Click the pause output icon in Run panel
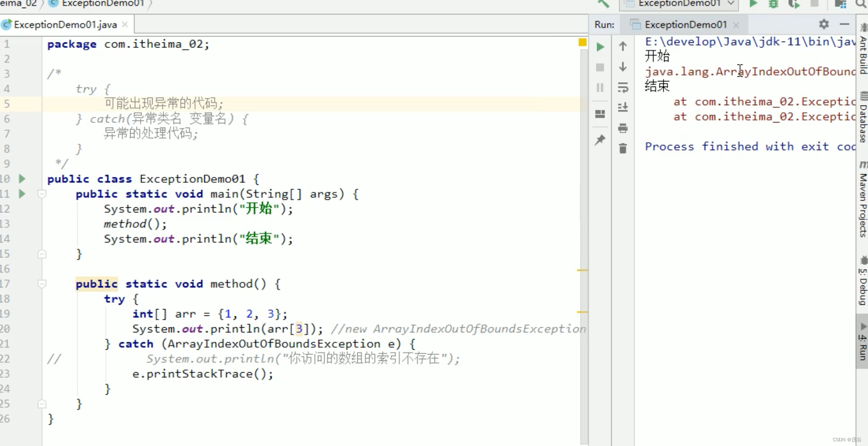 point(600,87)
